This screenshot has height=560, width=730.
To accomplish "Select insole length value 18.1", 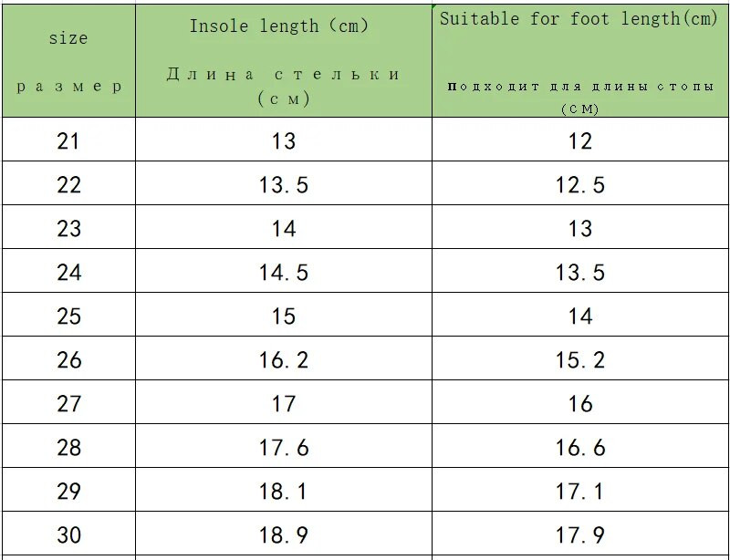I will [284, 492].
